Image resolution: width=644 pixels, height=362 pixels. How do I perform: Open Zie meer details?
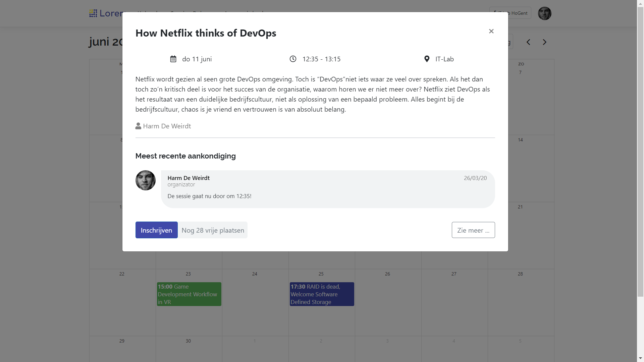473,230
